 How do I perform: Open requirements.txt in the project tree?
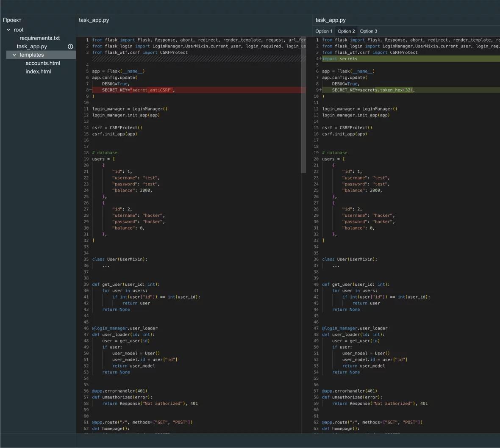pyautogui.click(x=39, y=38)
